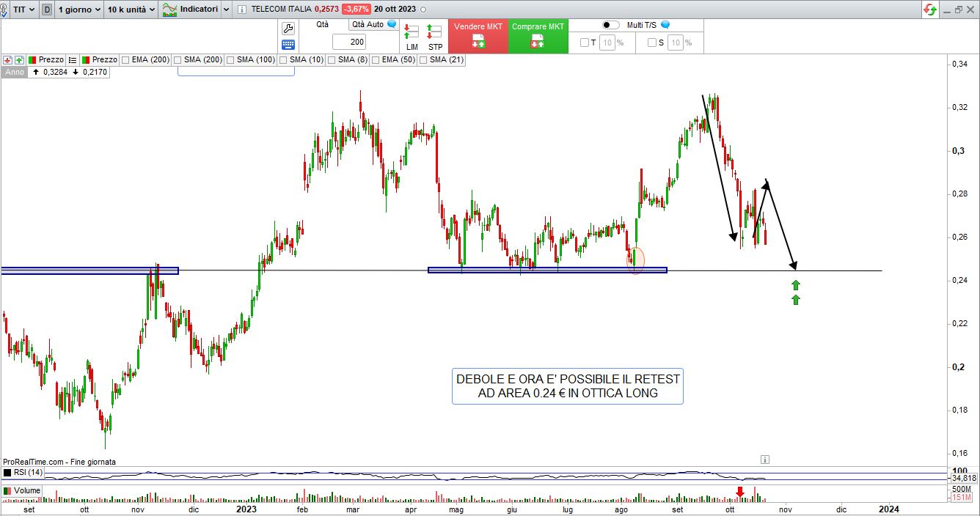
Task: Open the Indicatori panel
Action: tap(199, 10)
